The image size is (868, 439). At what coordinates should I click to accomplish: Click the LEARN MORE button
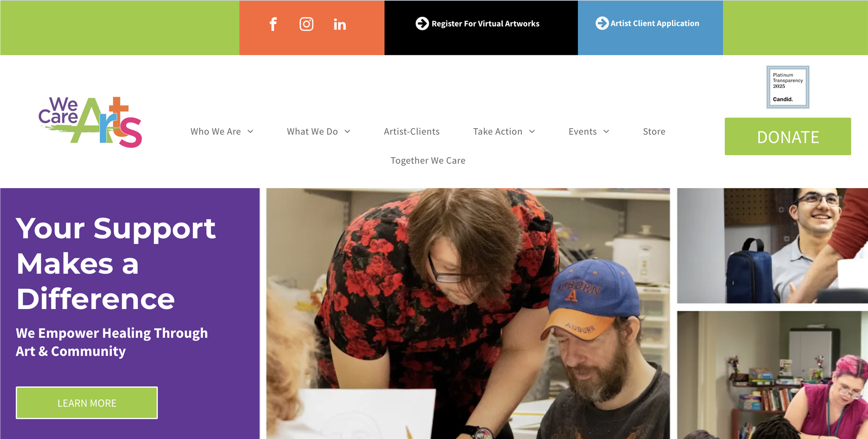[87, 403]
